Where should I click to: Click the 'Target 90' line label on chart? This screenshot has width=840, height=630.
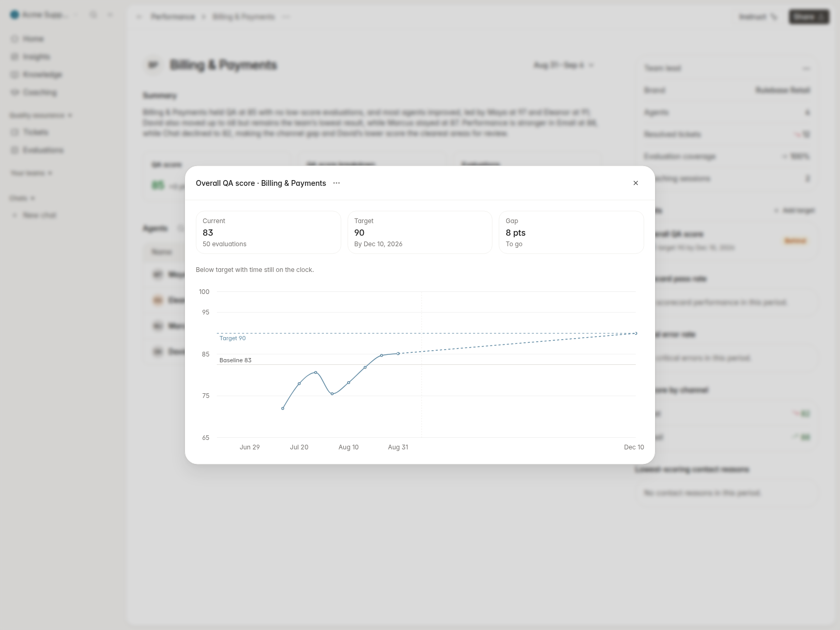click(233, 338)
